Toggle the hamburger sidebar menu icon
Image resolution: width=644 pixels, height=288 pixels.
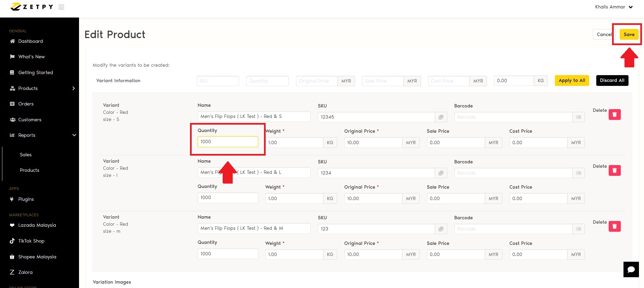(x=61, y=7)
